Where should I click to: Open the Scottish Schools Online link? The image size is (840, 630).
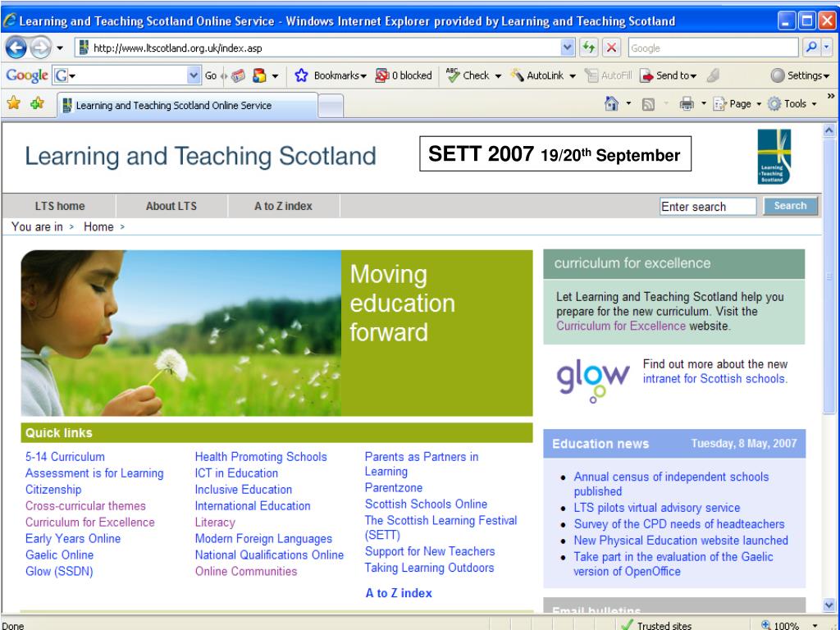point(426,504)
